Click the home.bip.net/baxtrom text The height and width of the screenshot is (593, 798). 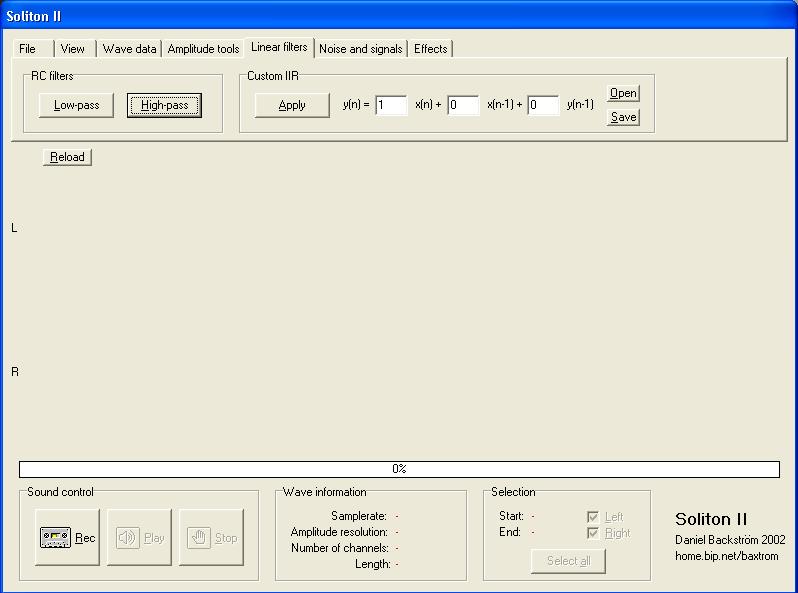point(727,556)
